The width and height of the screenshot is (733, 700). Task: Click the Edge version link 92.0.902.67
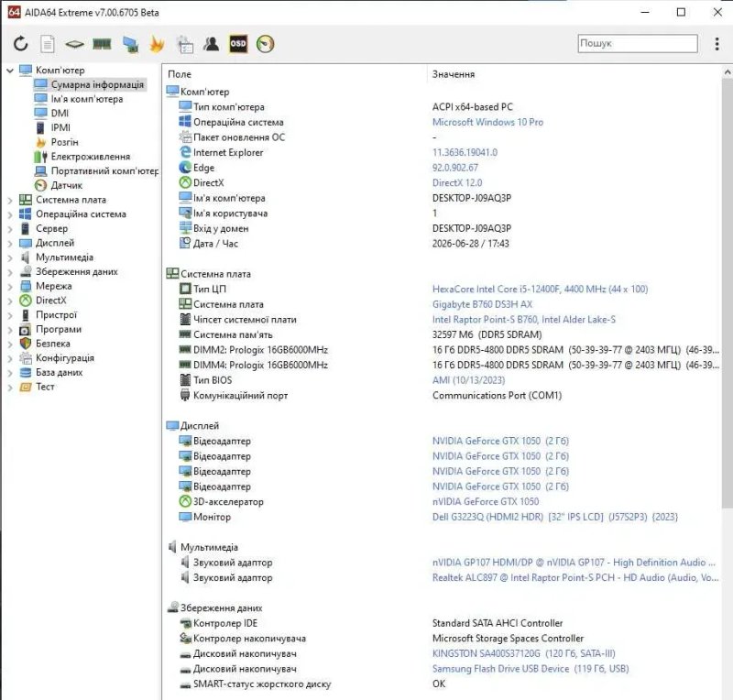click(454, 168)
